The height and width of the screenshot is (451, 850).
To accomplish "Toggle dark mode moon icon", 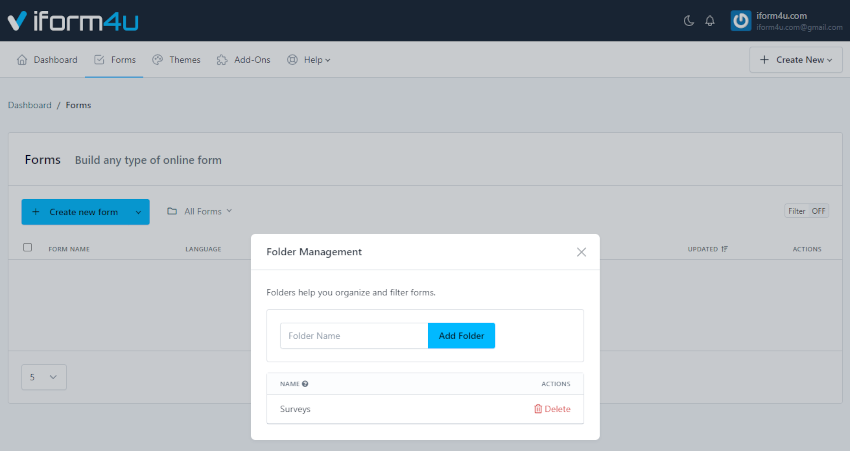I will pos(688,21).
